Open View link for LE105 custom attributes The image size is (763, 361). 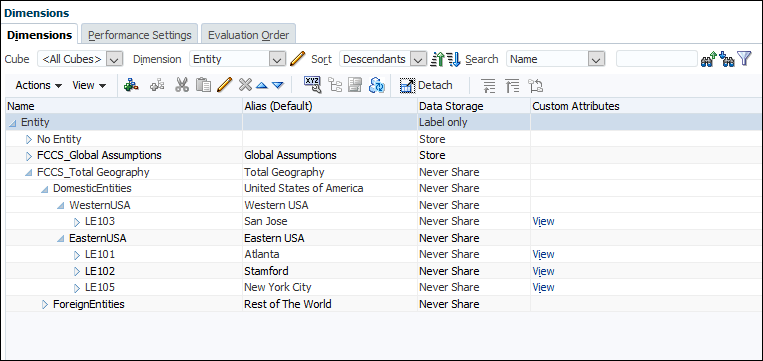tap(544, 287)
